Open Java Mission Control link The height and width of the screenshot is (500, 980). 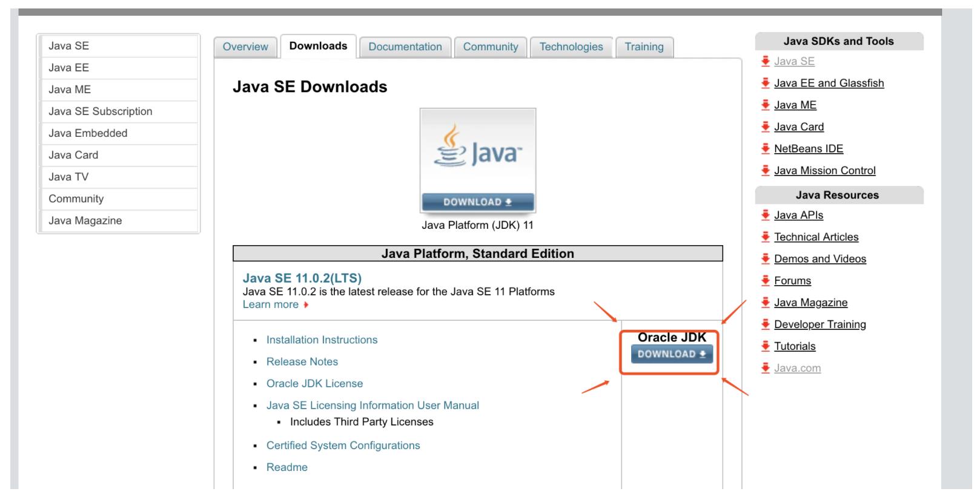pos(825,170)
